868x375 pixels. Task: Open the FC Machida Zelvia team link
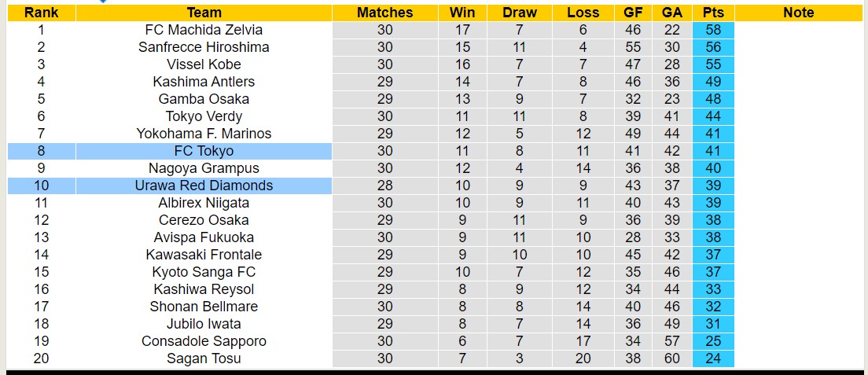point(204,30)
